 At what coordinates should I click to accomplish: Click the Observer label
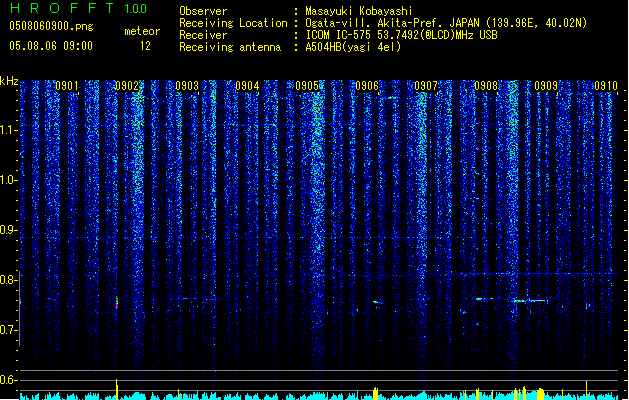coord(203,11)
